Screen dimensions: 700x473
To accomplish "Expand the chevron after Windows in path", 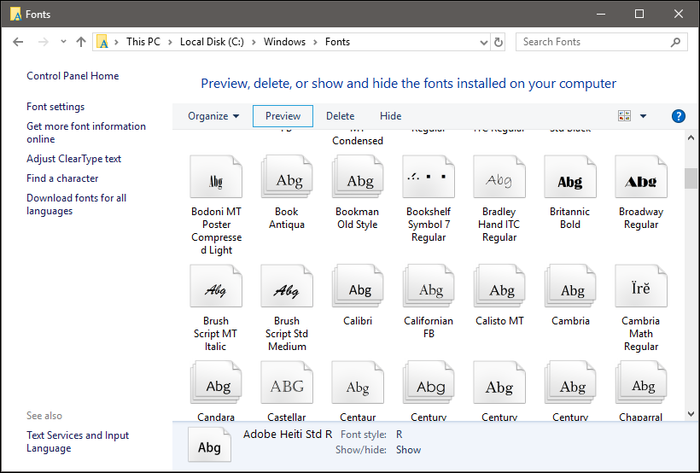I will point(315,42).
